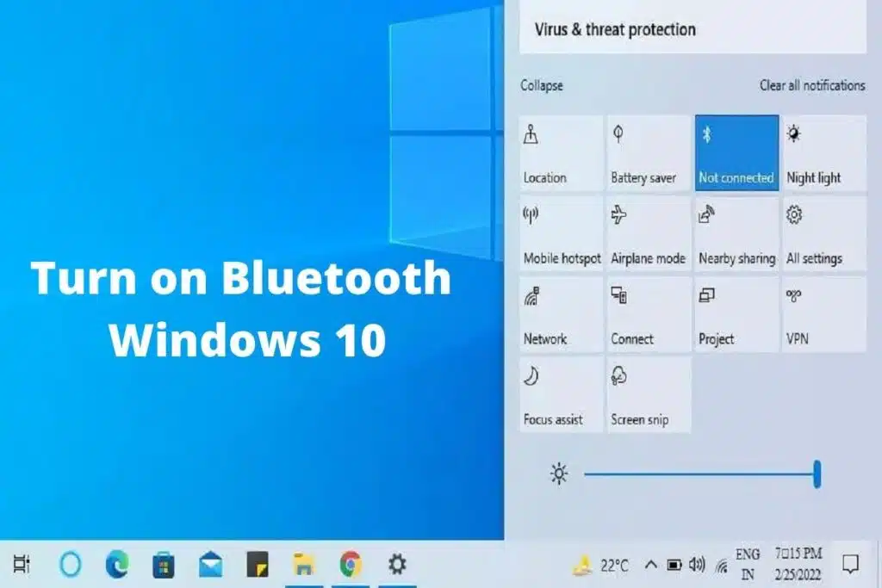Click the speaker icon in the system tray

pos(696,566)
